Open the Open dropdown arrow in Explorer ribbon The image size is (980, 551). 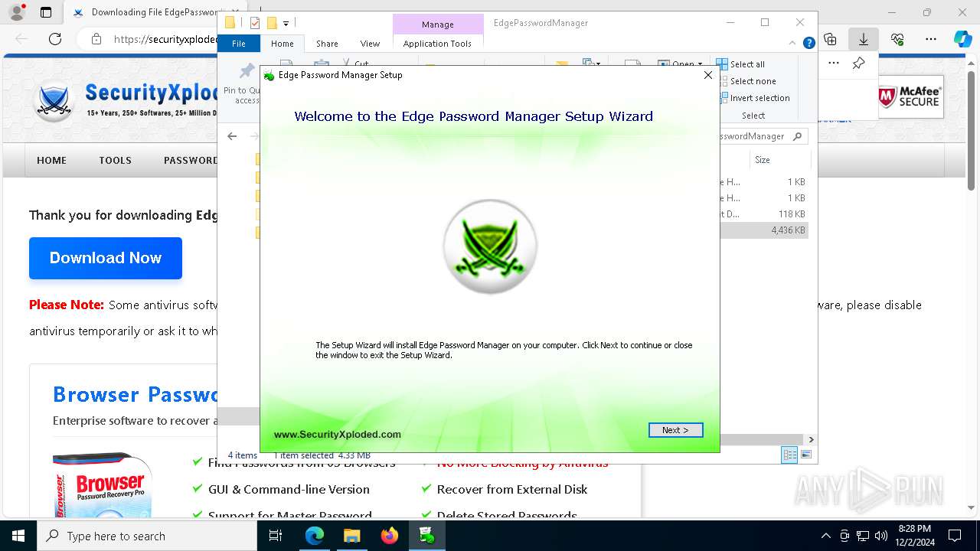700,64
